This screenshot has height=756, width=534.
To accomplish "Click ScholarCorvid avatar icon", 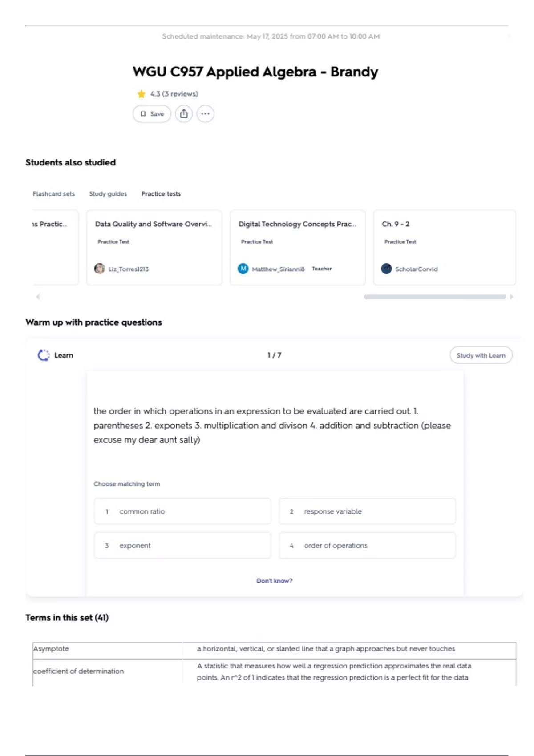I will click(x=386, y=269).
